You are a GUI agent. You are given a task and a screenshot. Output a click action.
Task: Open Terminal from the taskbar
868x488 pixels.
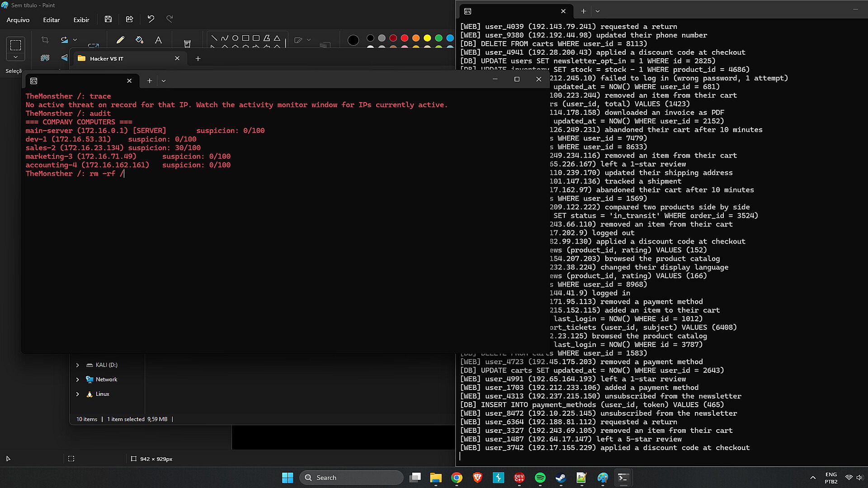pos(623,478)
